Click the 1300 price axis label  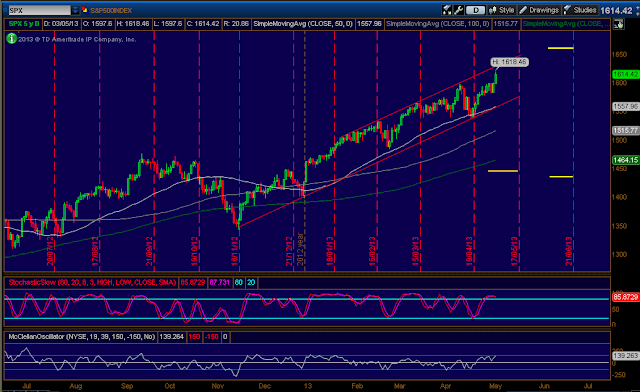pos(619,254)
